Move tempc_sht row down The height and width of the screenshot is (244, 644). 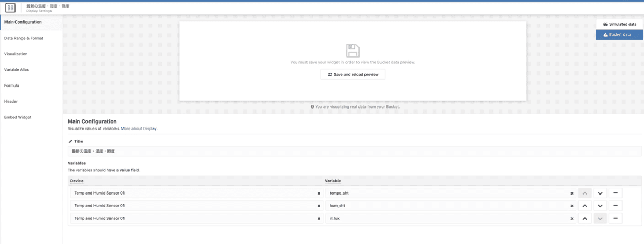coord(600,192)
